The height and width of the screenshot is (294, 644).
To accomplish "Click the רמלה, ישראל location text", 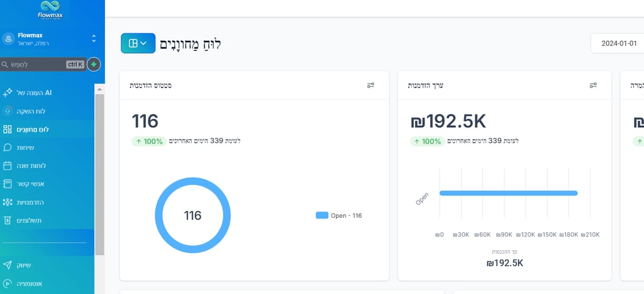I will coord(33,43).
